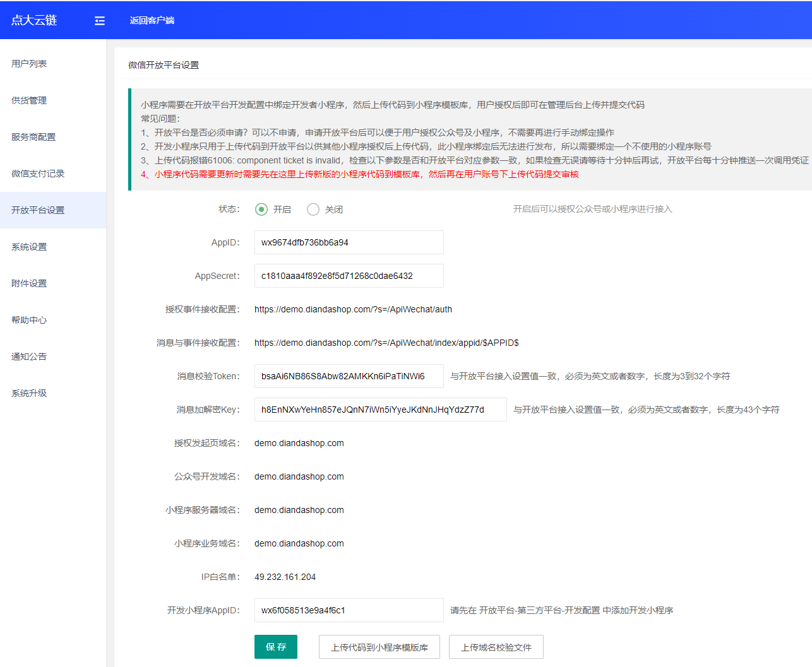
Task: Click the 授权发起页域名 value demo.diandashop.com
Action: point(299,443)
